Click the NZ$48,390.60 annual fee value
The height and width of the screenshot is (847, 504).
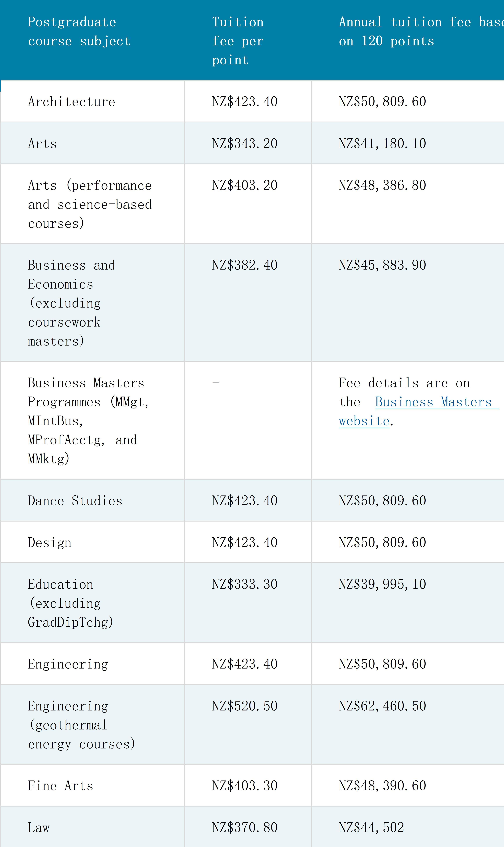pyautogui.click(x=382, y=786)
